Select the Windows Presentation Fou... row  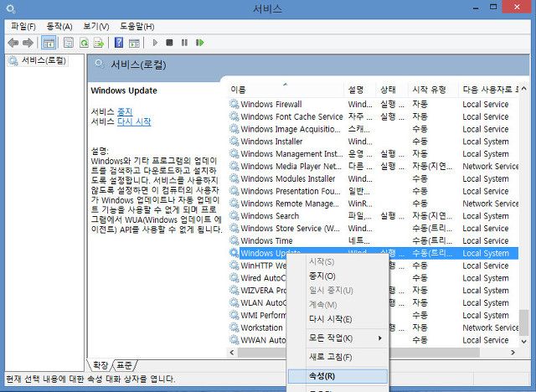[374, 191]
